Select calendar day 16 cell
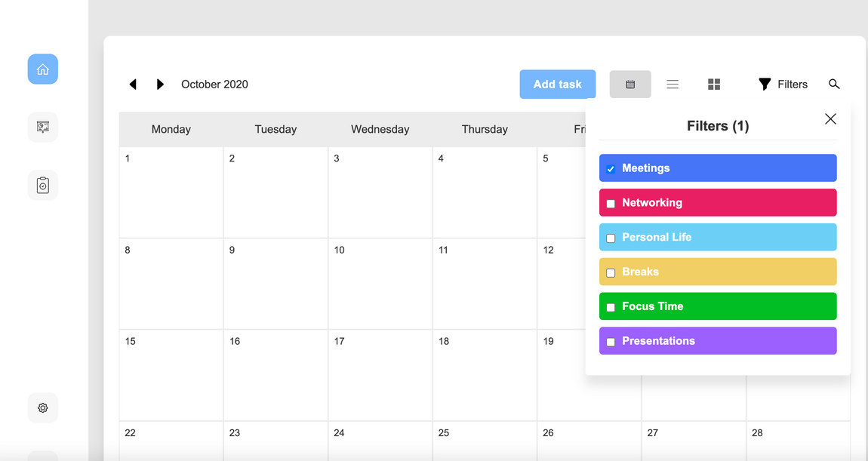The image size is (868, 461). click(x=275, y=375)
